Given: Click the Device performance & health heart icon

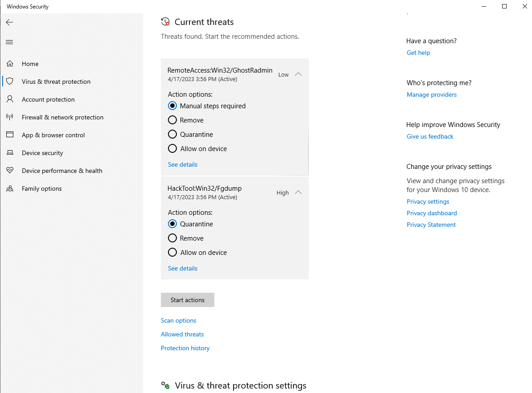Looking at the screenshot, I should tap(10, 171).
